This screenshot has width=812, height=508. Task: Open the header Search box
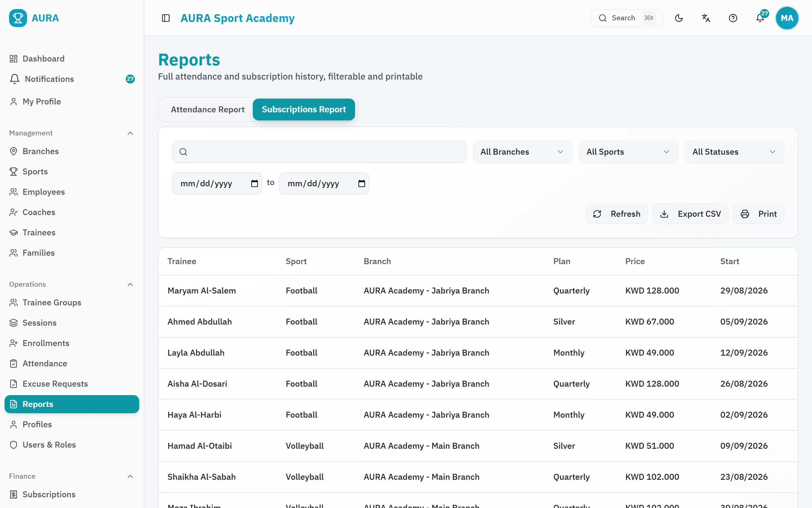click(x=626, y=18)
